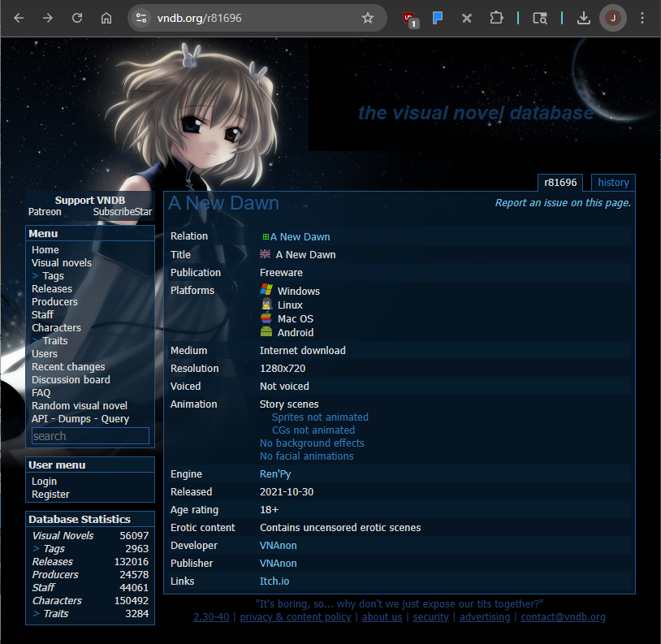Open Characters menu item
This screenshot has width=661, height=644.
click(x=57, y=328)
